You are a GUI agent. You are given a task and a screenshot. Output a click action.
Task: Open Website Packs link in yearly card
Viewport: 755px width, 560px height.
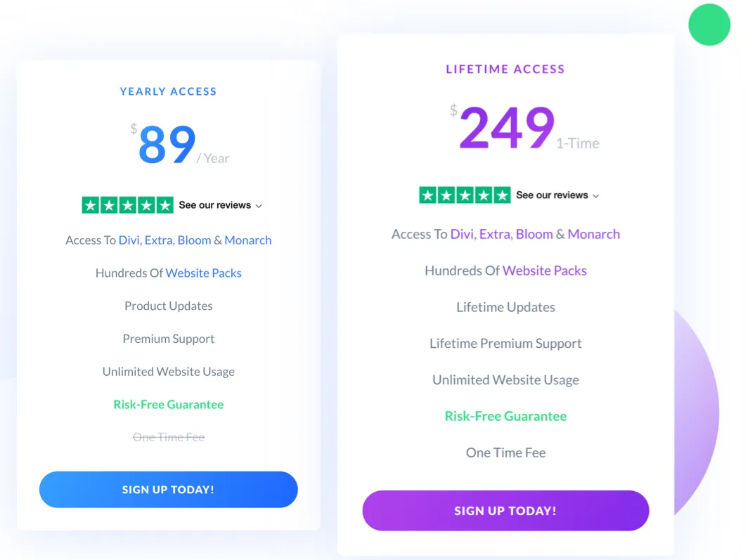click(203, 273)
